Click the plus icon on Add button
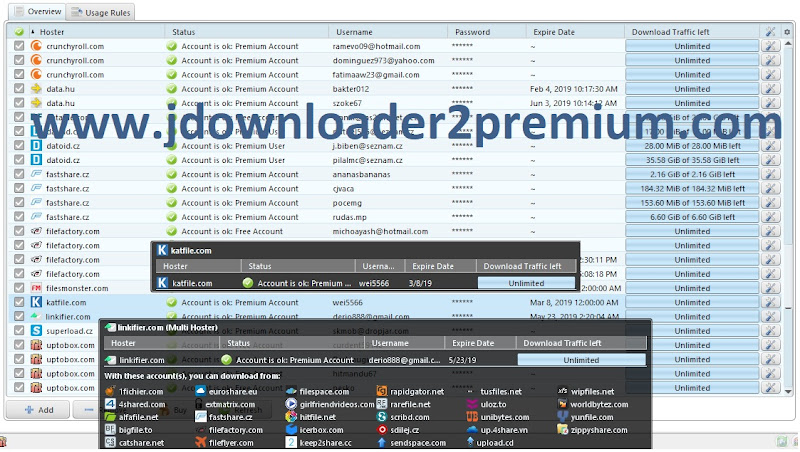 pos(29,410)
